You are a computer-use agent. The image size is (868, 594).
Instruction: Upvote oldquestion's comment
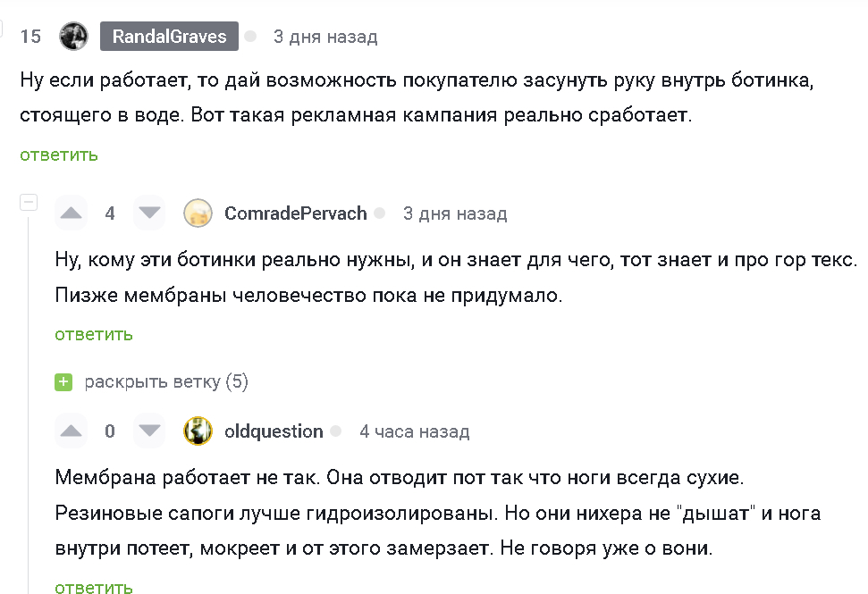coord(72,431)
